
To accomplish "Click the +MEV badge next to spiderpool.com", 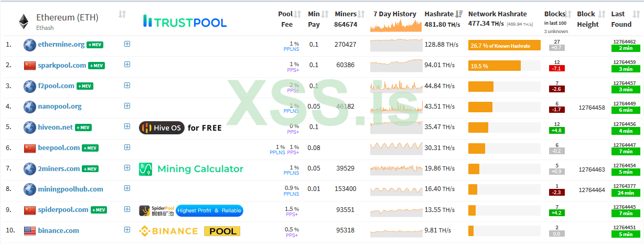I will (x=99, y=210).
